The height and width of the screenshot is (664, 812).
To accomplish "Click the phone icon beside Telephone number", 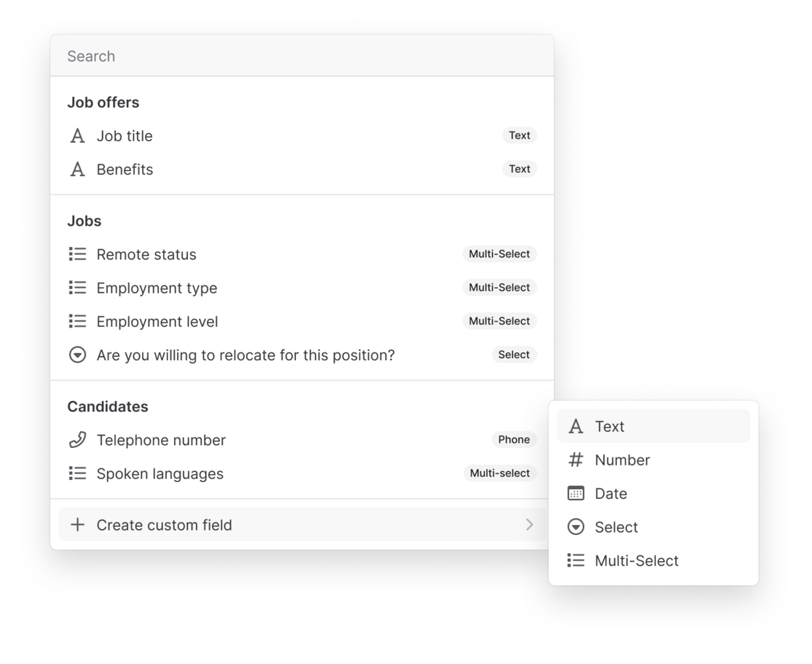I will pyautogui.click(x=78, y=440).
